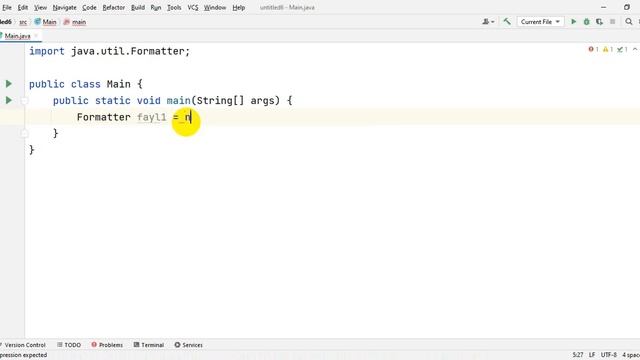Click run gutter icon beside class Main
The height and width of the screenshot is (360, 640).
point(9,84)
